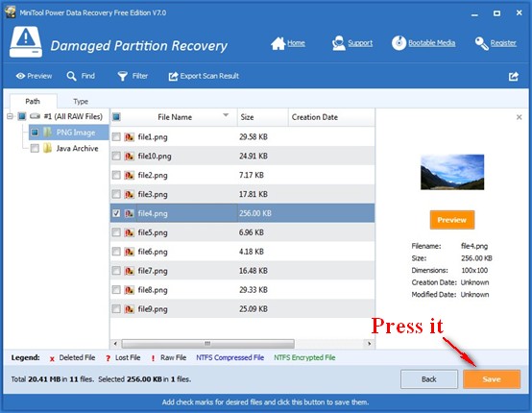532x413 pixels.
Task: Sort by the Creation Date column header
Action: (x=331, y=117)
